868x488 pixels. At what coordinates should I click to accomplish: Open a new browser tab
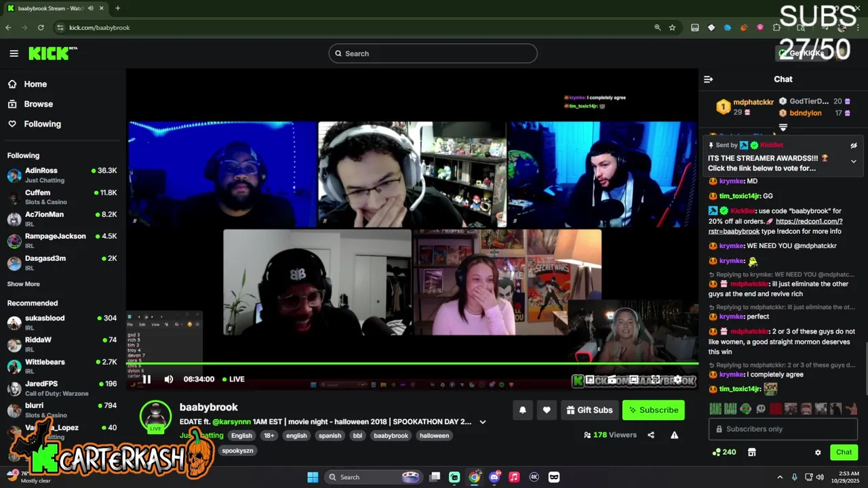tap(117, 8)
